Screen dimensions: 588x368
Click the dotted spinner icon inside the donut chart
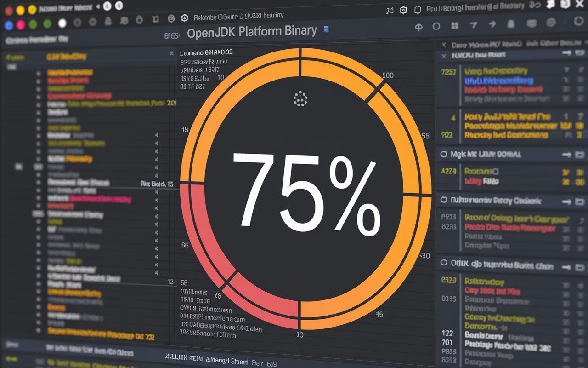[300, 98]
